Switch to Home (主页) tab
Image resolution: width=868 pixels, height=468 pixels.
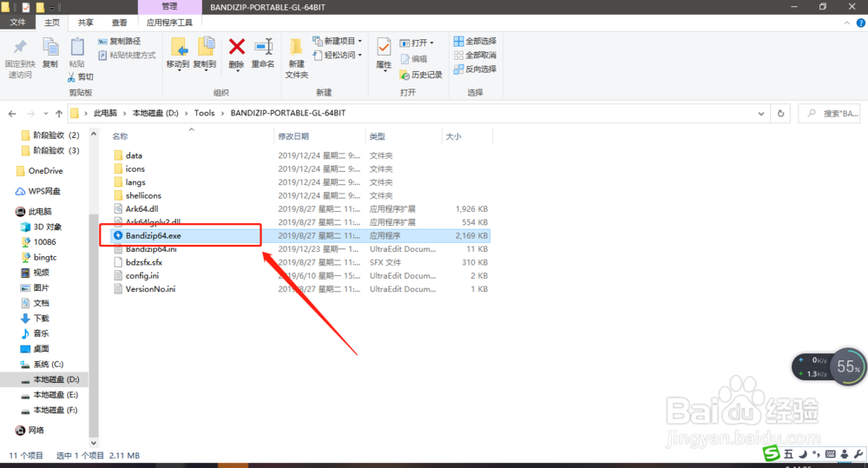[x=51, y=23]
